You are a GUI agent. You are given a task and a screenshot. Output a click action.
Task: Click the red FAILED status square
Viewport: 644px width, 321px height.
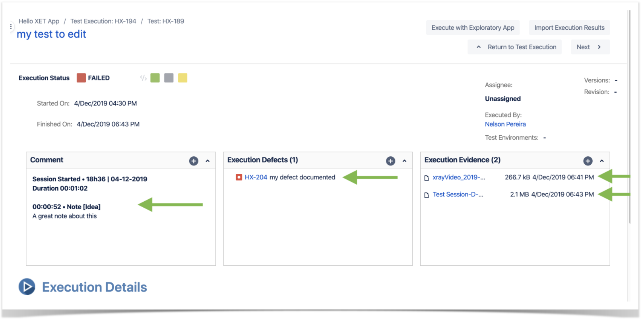[x=81, y=78]
